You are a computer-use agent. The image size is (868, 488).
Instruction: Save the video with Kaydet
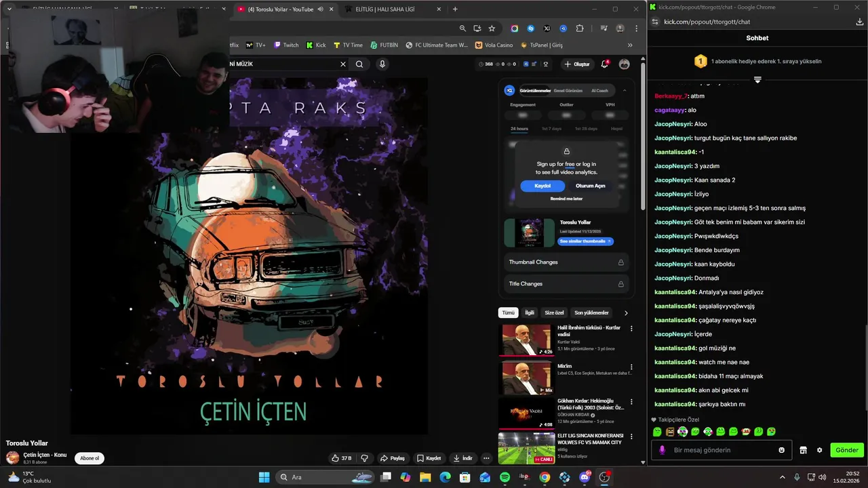pyautogui.click(x=429, y=458)
